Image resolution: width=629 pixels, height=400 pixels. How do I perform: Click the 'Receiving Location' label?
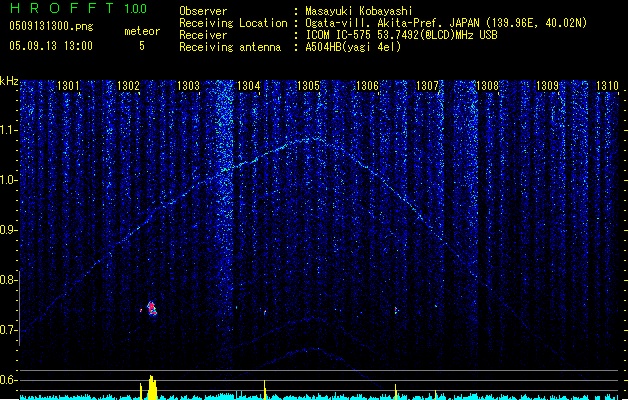tap(233, 23)
